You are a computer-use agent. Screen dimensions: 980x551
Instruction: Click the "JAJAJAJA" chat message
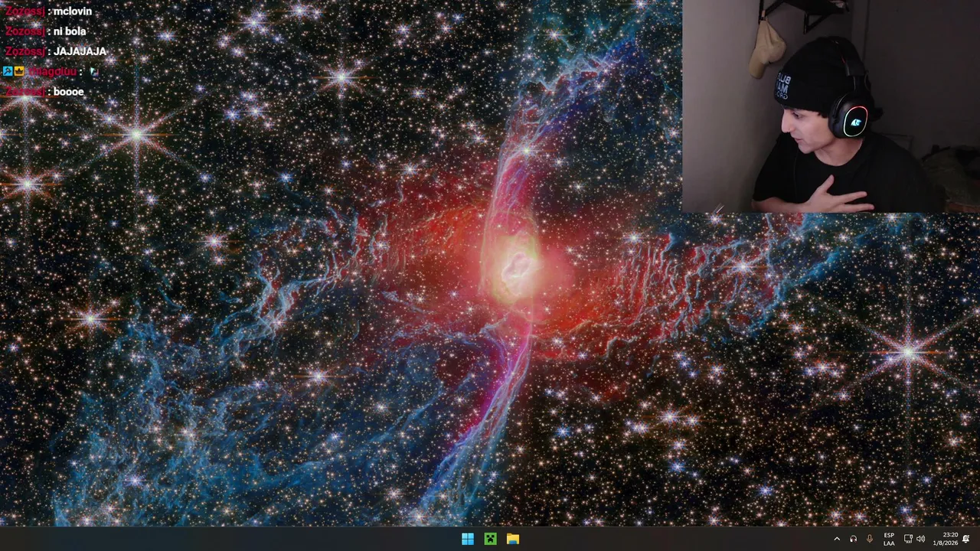80,51
